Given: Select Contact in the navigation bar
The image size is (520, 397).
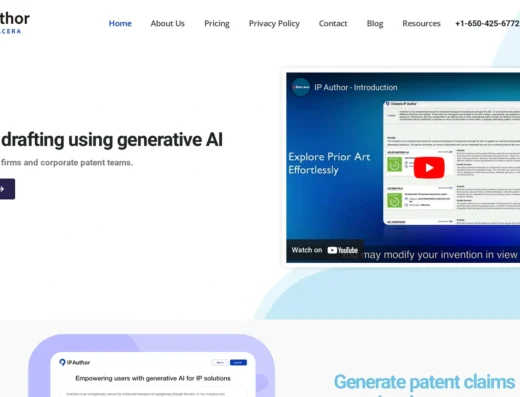Looking at the screenshot, I should (333, 23).
